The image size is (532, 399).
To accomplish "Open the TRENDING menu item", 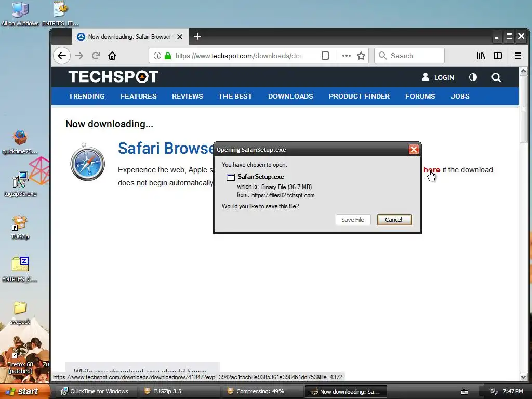I will pos(87,96).
